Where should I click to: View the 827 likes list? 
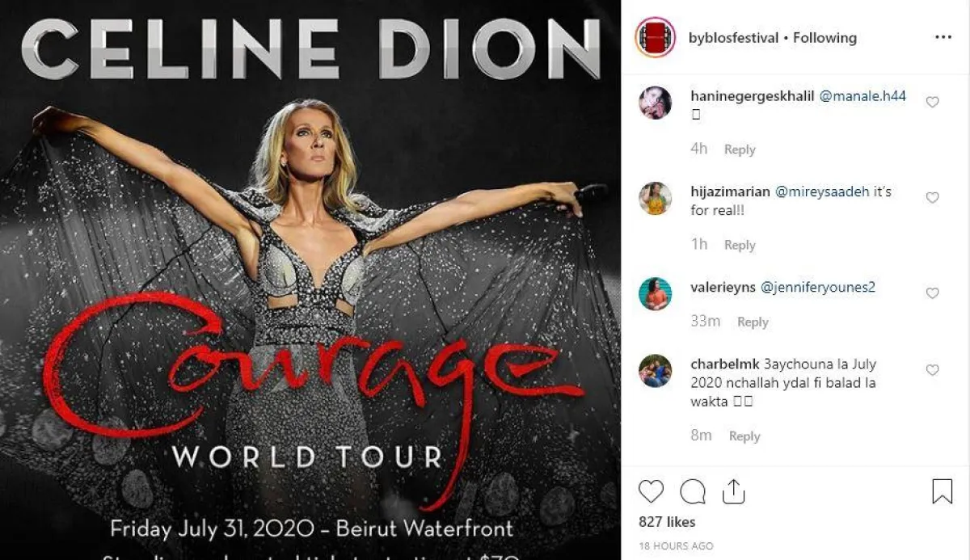(x=667, y=522)
